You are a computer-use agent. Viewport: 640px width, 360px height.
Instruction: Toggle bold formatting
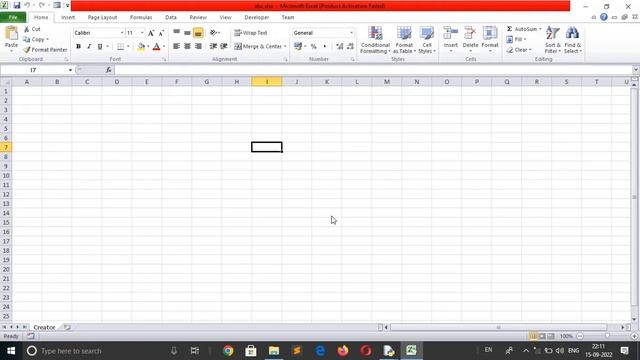tap(78, 47)
